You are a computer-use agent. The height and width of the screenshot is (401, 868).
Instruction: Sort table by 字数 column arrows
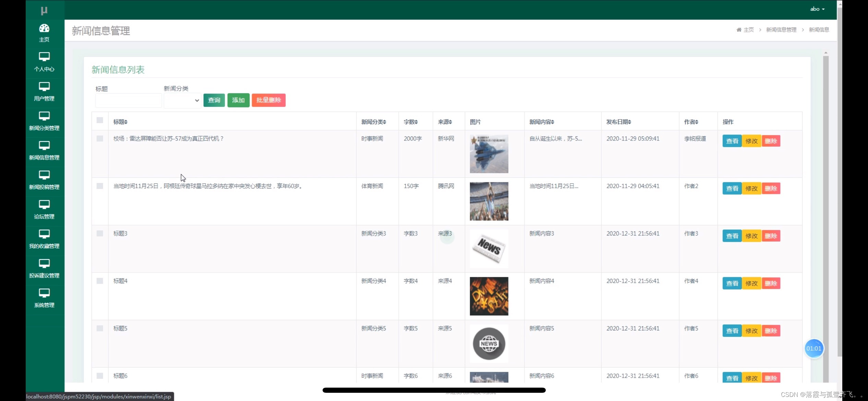coord(416,122)
